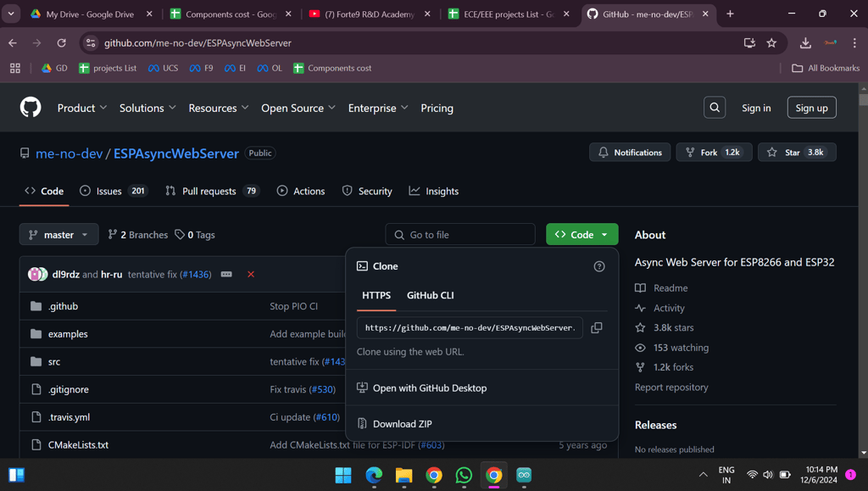Open the .github folder
This screenshot has height=491, width=868.
[x=63, y=306]
